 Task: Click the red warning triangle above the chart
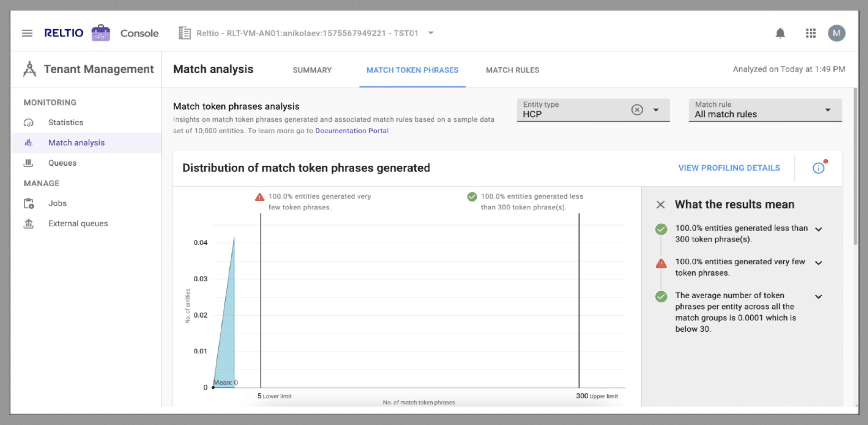260,197
